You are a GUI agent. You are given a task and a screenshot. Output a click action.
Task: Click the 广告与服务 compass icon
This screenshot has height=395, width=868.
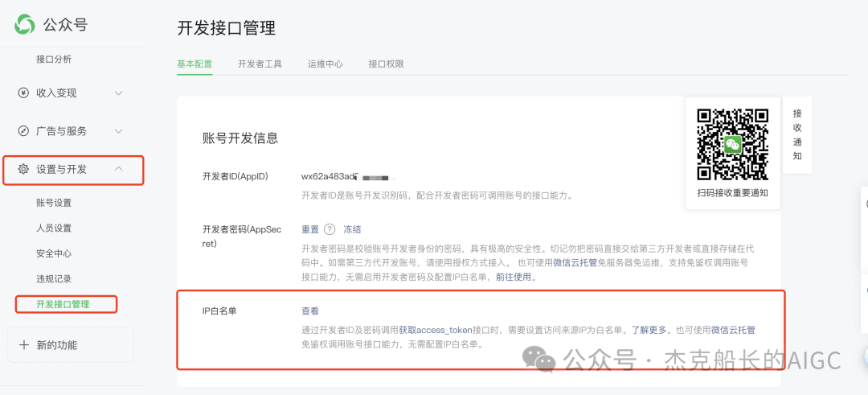23,131
